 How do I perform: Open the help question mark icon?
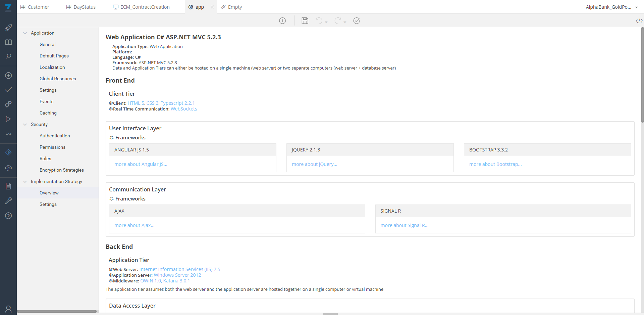(8, 216)
